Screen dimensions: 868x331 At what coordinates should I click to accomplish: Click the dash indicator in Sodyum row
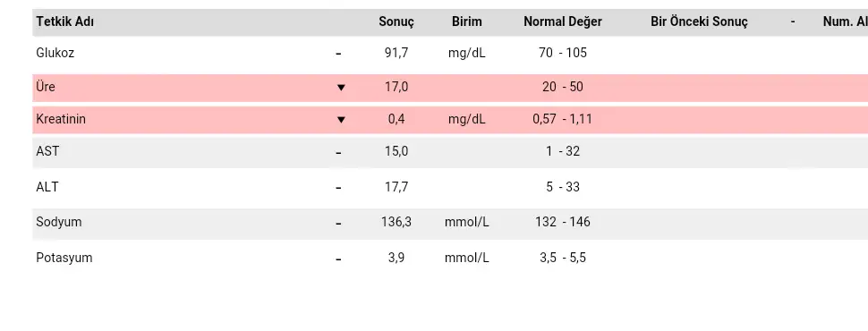click(339, 224)
